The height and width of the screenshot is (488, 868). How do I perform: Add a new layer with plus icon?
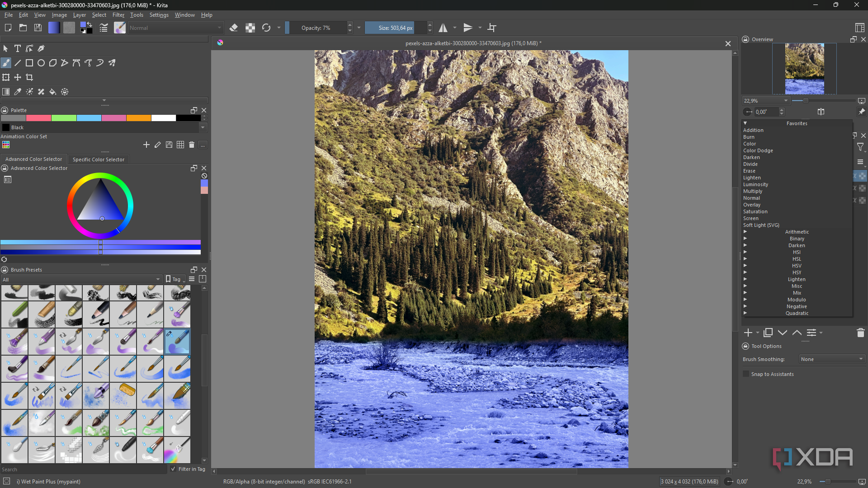pyautogui.click(x=748, y=333)
